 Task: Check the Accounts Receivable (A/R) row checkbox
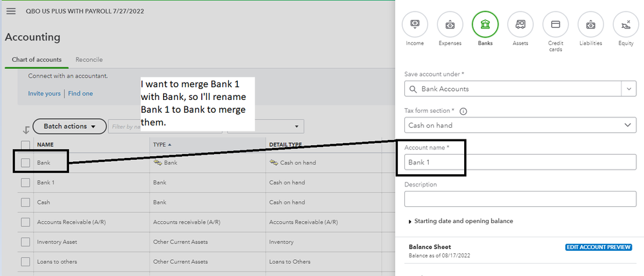coord(26,222)
